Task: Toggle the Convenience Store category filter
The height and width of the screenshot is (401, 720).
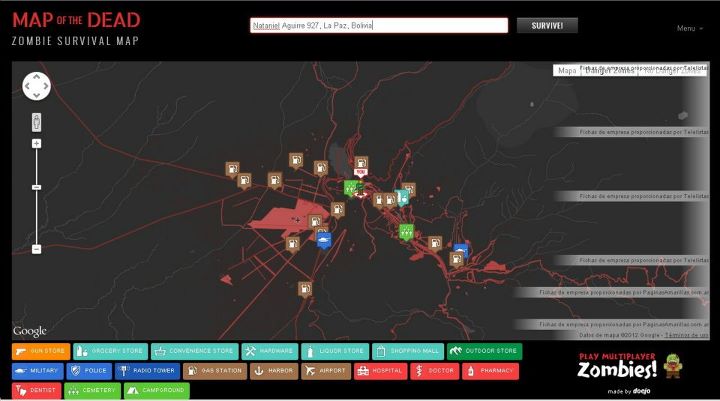Action: (195, 351)
